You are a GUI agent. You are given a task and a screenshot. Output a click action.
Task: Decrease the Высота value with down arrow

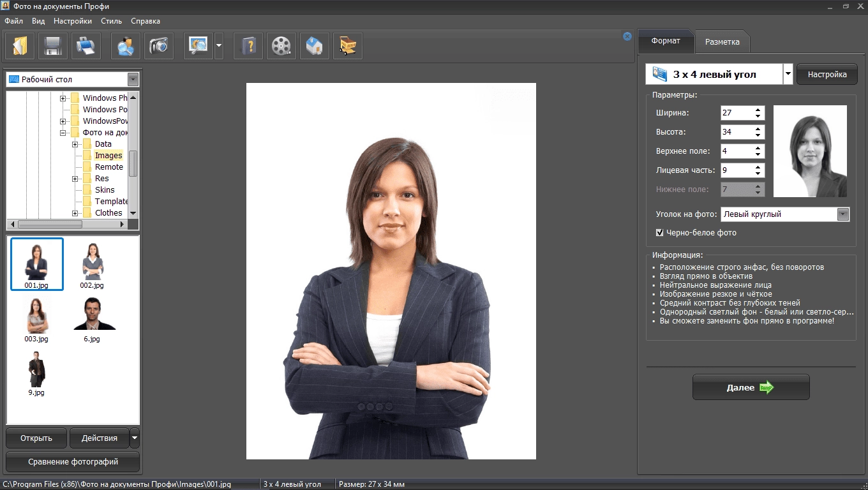coord(758,136)
